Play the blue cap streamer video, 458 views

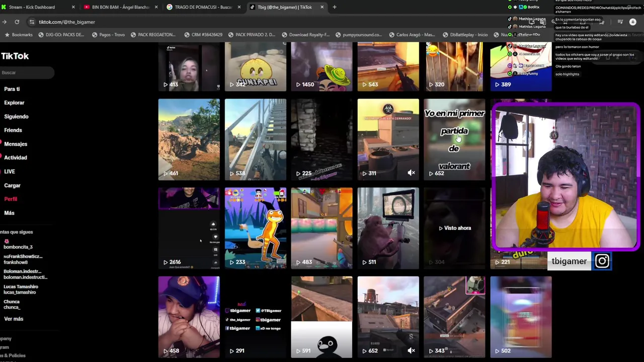click(x=189, y=317)
